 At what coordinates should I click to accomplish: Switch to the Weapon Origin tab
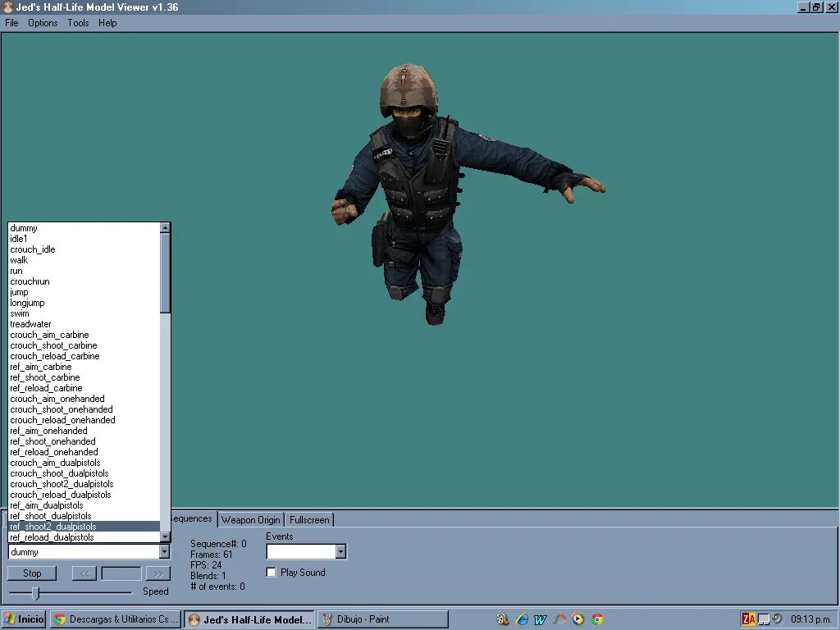(x=251, y=519)
